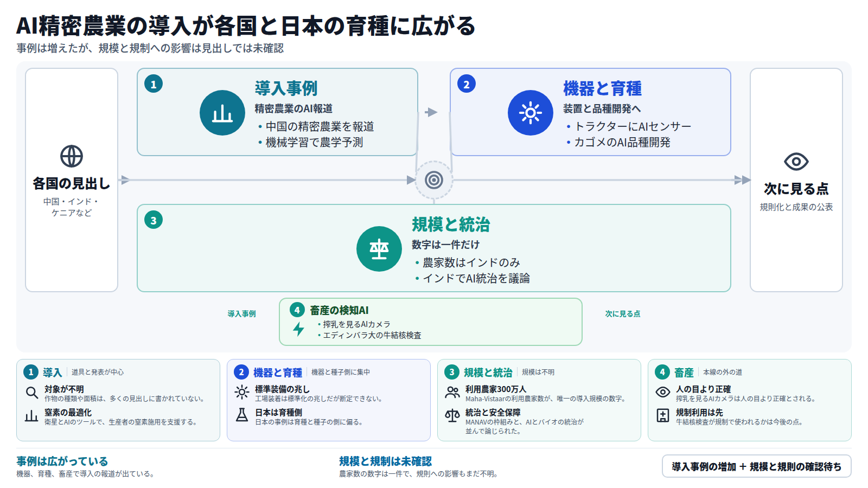Select the tag 本線の外の道
The width and height of the screenshot is (868, 488).
[723, 373]
